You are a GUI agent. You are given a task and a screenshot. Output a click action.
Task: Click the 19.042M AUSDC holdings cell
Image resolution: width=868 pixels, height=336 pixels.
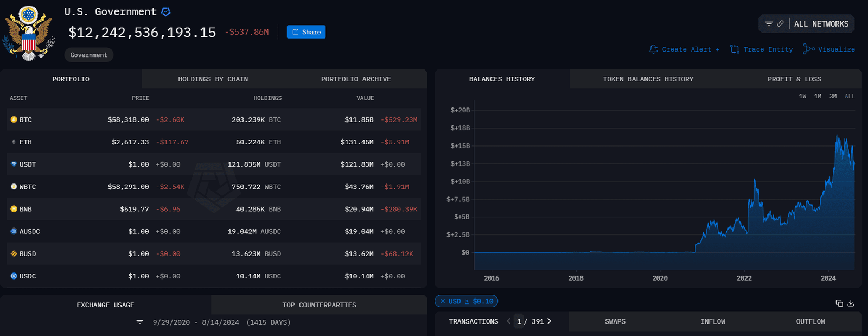(x=254, y=231)
